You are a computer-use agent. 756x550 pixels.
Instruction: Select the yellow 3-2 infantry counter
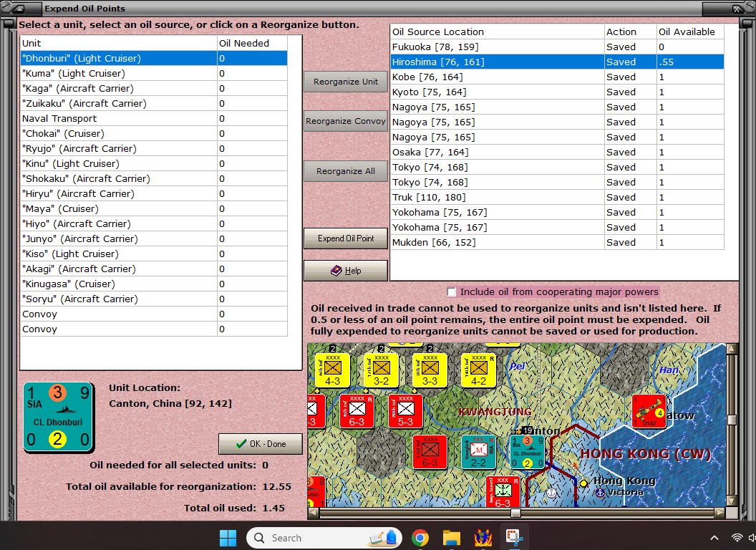tap(382, 370)
